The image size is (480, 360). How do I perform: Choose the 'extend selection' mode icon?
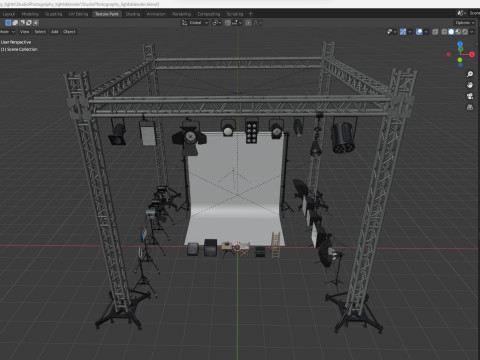coord(15,23)
